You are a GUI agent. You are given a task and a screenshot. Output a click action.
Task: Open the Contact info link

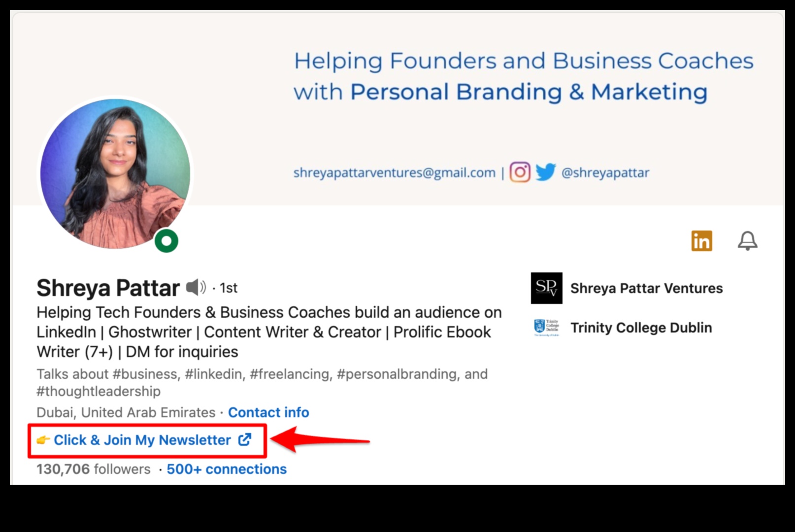(268, 412)
